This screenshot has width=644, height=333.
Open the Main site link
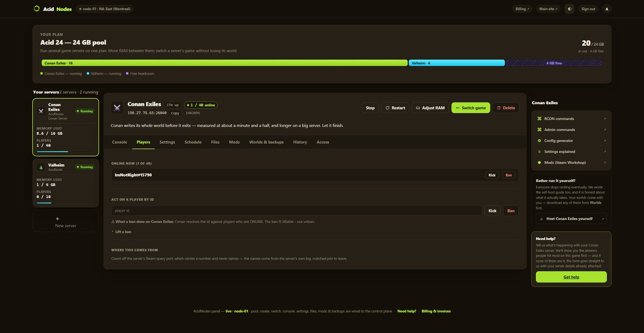pyautogui.click(x=548, y=9)
